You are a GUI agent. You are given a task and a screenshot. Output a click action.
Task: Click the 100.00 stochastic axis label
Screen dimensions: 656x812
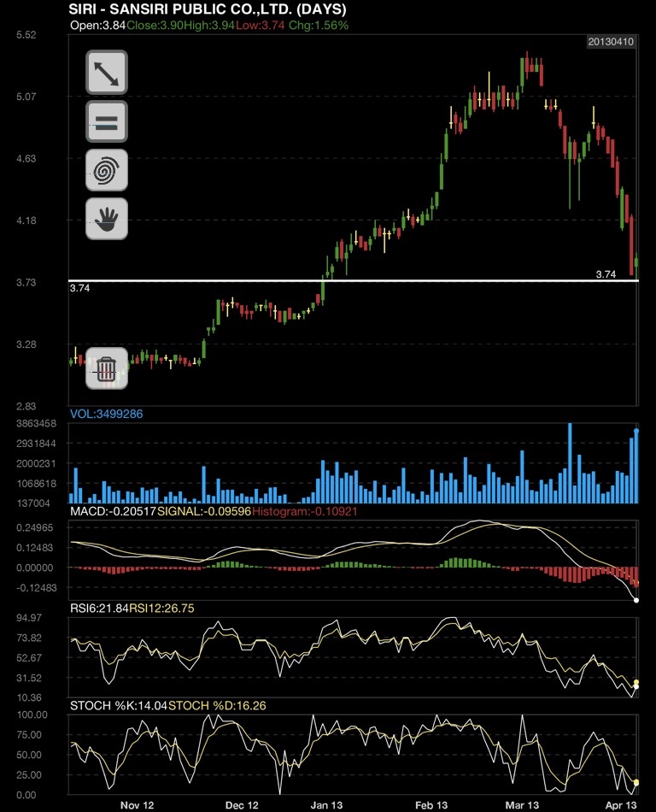[32, 715]
